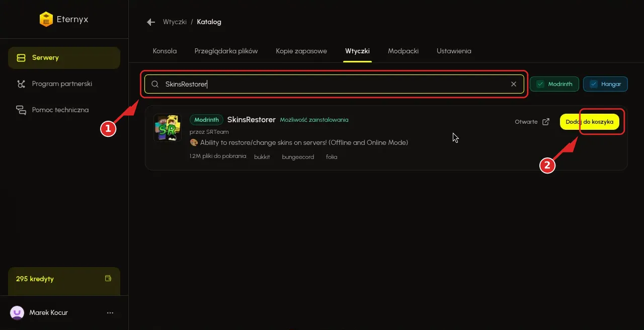Toggle the Modrinth source checkbox

(540, 84)
